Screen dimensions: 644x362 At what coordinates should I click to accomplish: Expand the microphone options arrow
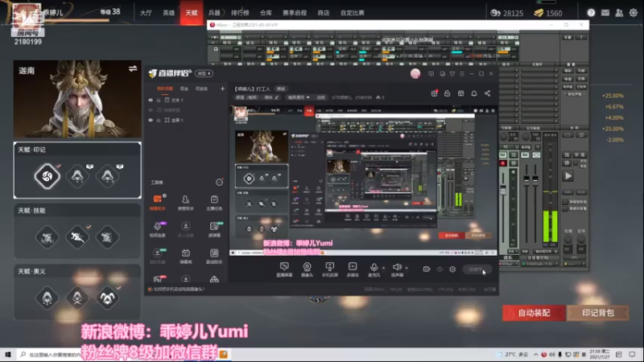click(x=384, y=268)
